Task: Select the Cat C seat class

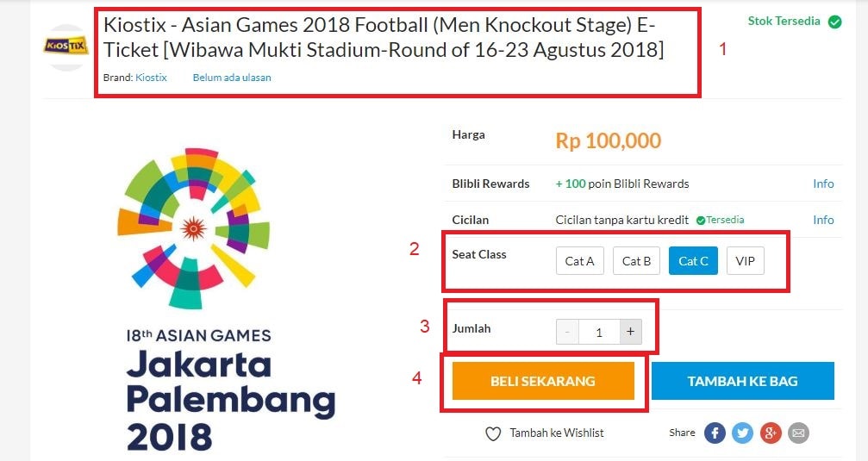Action: point(693,261)
